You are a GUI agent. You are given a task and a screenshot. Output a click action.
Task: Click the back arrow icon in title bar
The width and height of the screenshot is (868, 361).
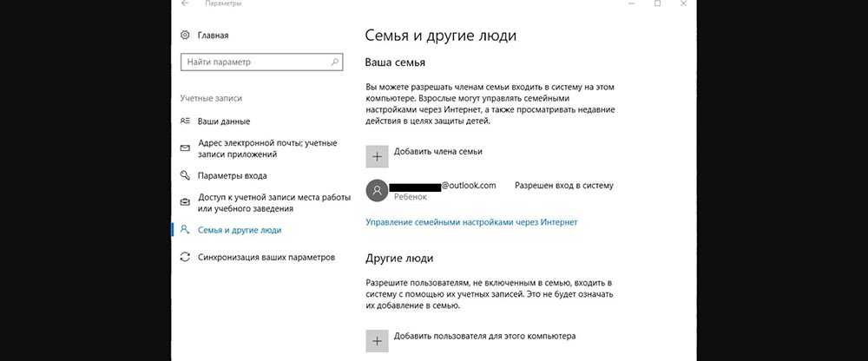[x=185, y=3]
